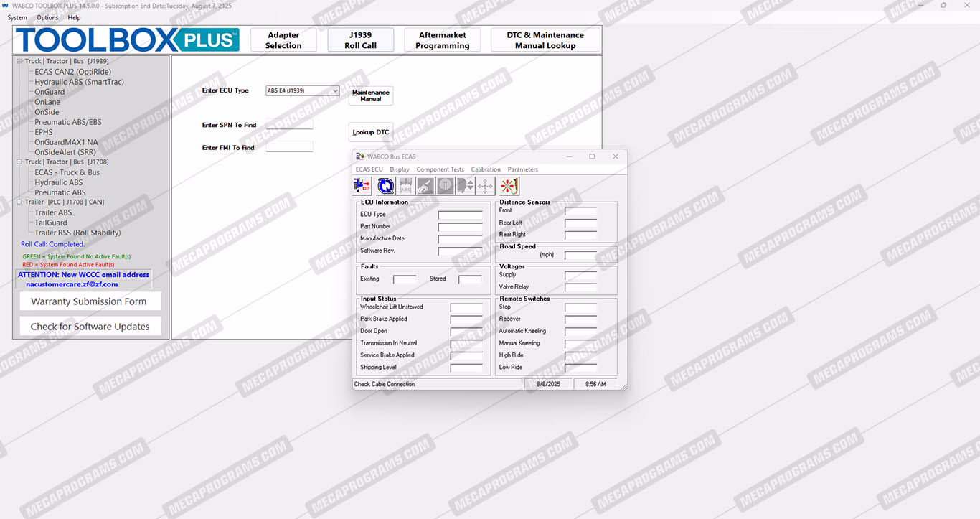Close the WABCO Bus ECAS window
The height and width of the screenshot is (519, 980).
pyautogui.click(x=615, y=156)
